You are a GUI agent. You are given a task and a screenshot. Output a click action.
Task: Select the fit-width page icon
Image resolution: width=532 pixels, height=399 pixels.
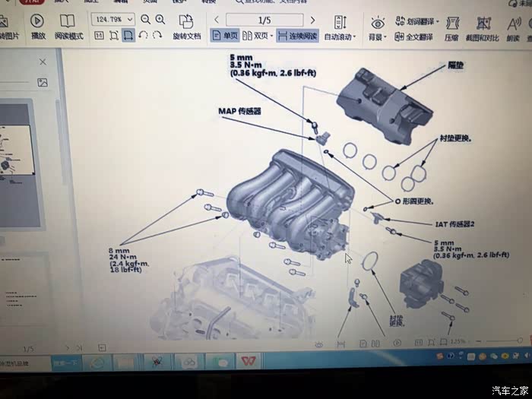128,35
